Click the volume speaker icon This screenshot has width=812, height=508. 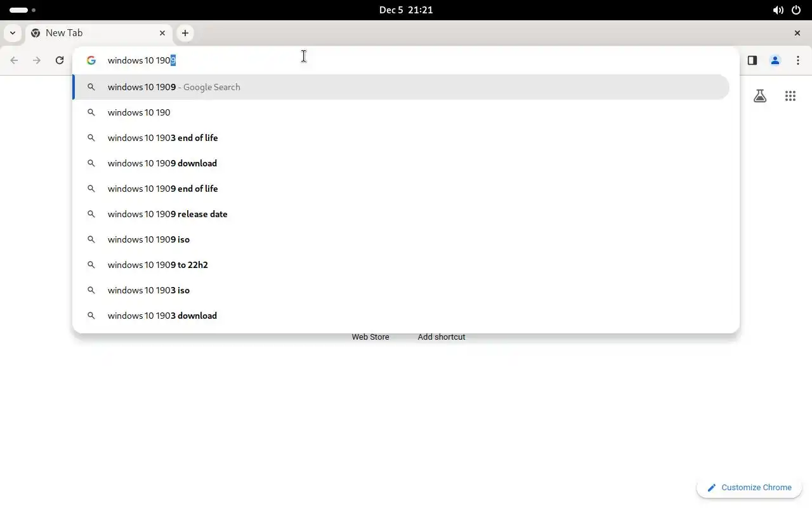(778, 10)
